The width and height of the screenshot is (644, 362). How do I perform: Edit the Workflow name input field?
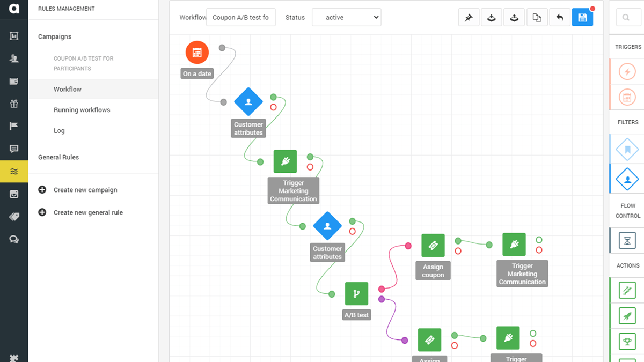click(x=241, y=17)
